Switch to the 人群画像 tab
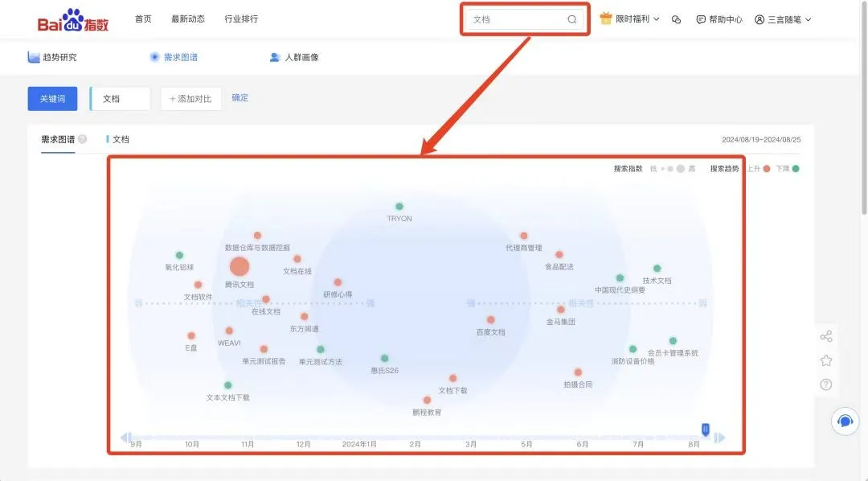Viewport: 868px width, 481px height. [x=294, y=57]
